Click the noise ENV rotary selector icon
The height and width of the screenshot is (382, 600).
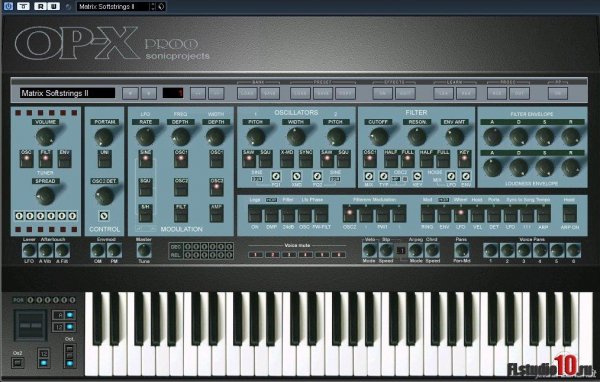(466, 176)
